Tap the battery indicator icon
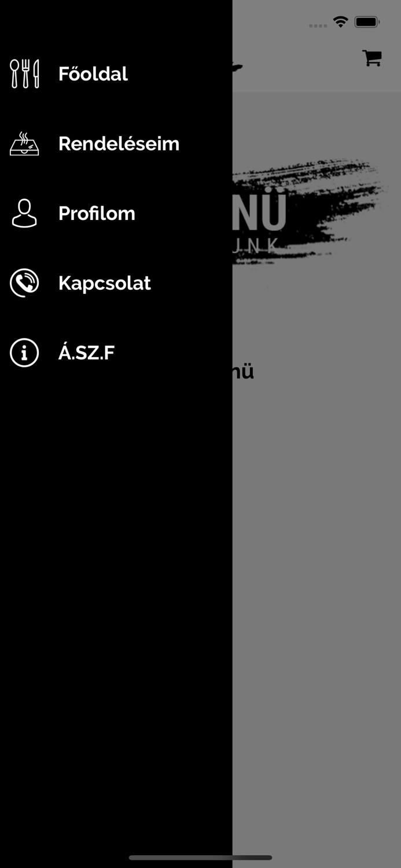This screenshot has height=868, width=401. [x=367, y=22]
